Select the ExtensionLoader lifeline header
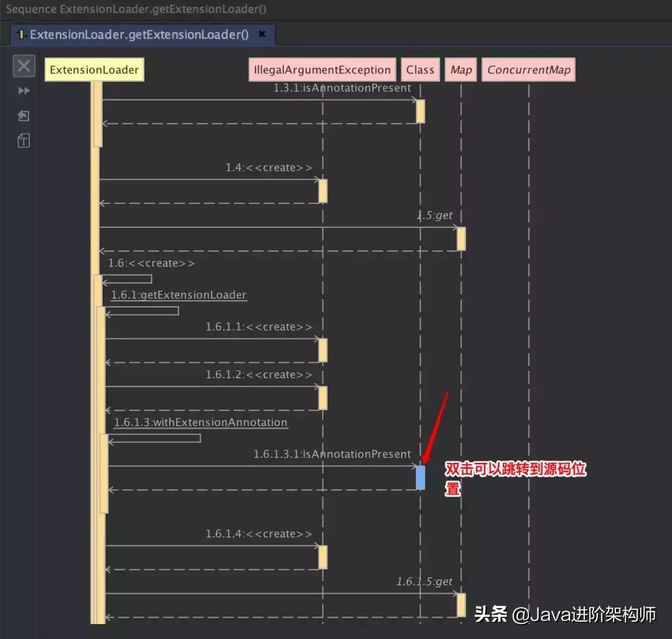The image size is (672, 639). 95,70
